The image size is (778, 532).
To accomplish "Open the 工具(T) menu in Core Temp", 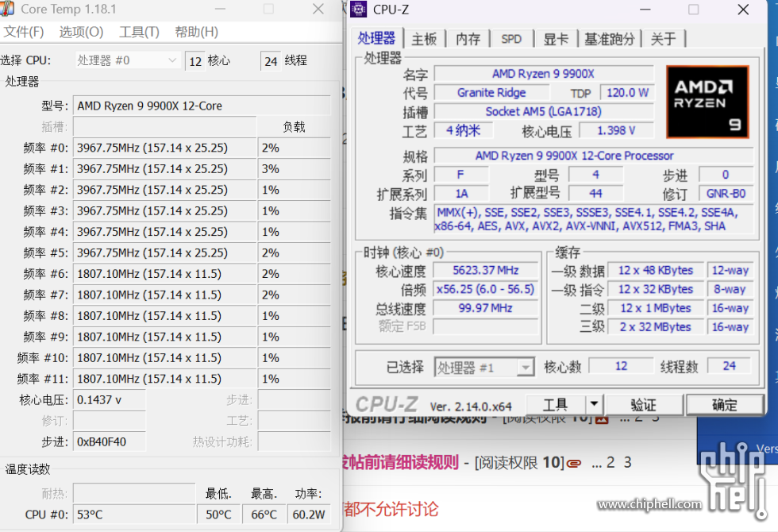I will 140,33.
